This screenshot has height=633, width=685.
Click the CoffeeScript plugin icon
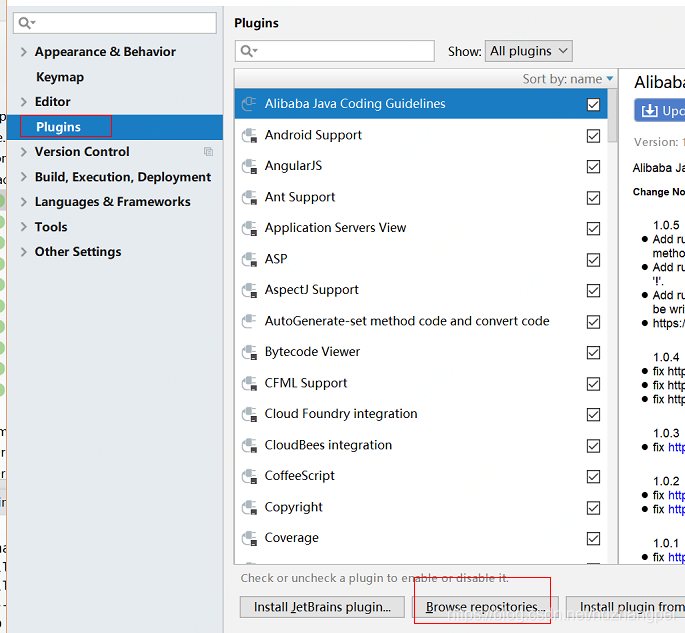coord(249,477)
